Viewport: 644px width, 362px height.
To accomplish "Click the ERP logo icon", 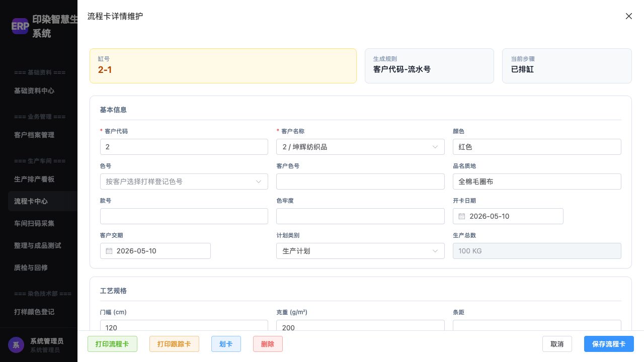I will tap(20, 26).
